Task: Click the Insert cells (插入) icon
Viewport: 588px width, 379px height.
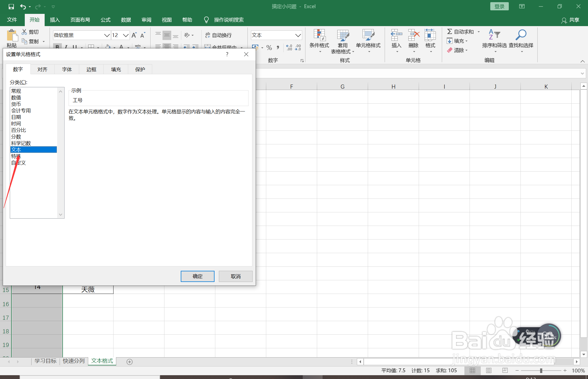Action: tap(396, 35)
